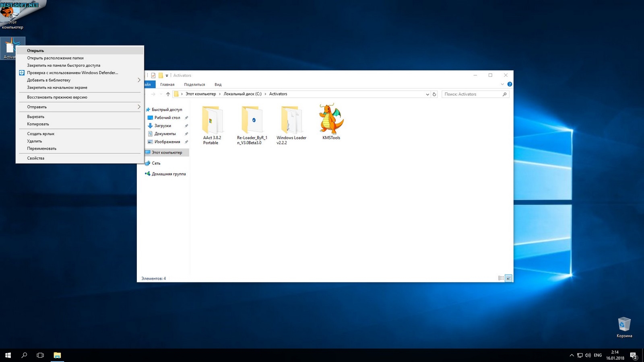Choose 'Закрепить на начальном экране'

coord(80,87)
